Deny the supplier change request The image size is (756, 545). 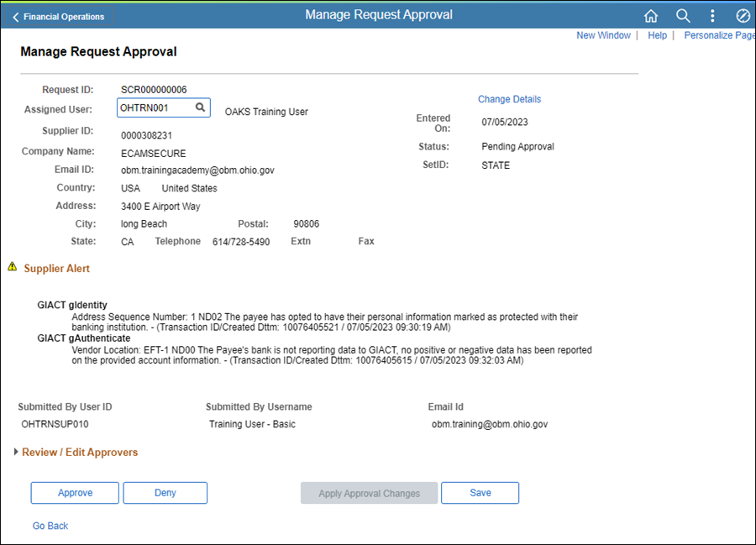[x=165, y=493]
